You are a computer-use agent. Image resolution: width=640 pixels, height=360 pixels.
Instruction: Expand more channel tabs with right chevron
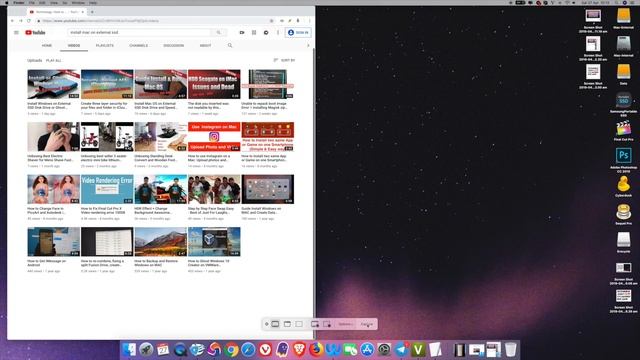click(x=308, y=45)
